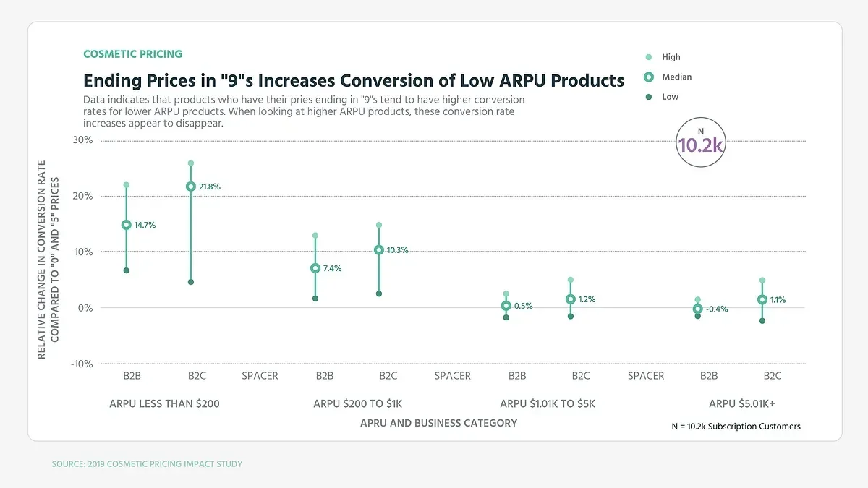The image size is (868, 488).
Task: Click the Median legend ring icon
Action: (649, 77)
